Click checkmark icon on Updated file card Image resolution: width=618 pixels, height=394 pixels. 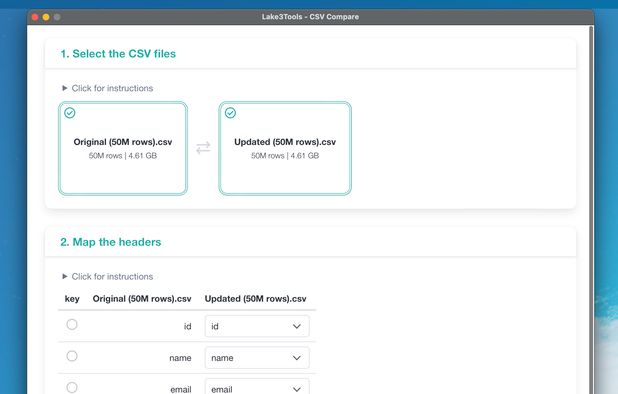tap(230, 113)
